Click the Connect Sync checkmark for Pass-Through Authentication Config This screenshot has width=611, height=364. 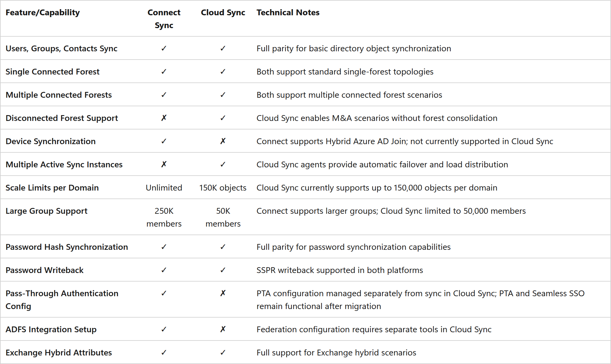click(164, 293)
